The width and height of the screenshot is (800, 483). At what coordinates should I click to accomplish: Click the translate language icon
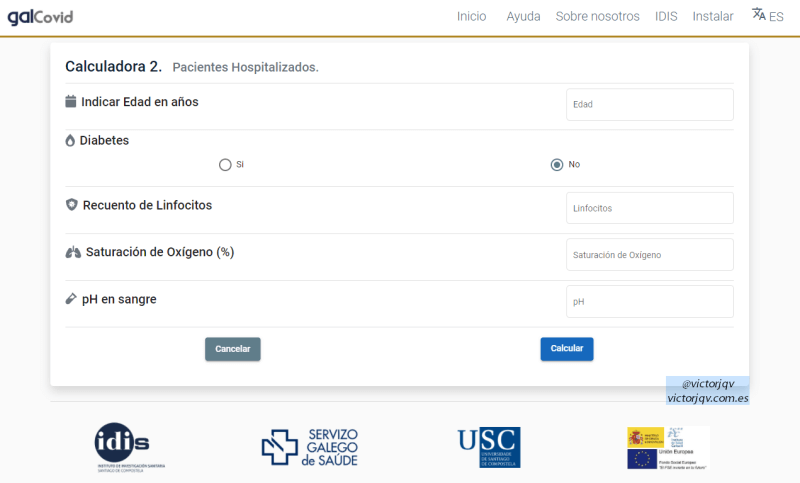[x=759, y=14]
